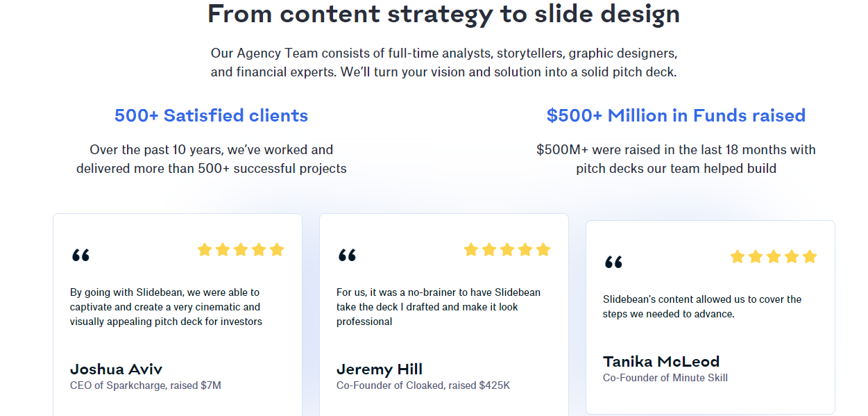Select the Jeremy Hill name text
868x416 pixels.
click(380, 369)
